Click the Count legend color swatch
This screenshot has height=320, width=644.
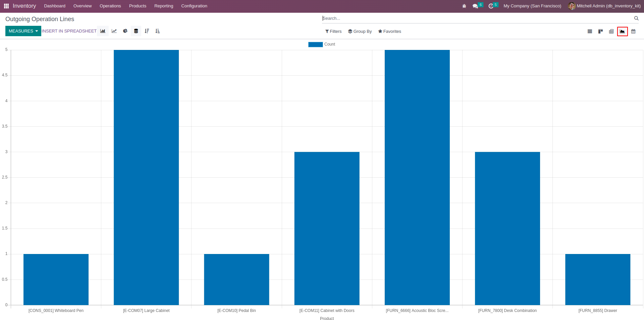tap(315, 44)
